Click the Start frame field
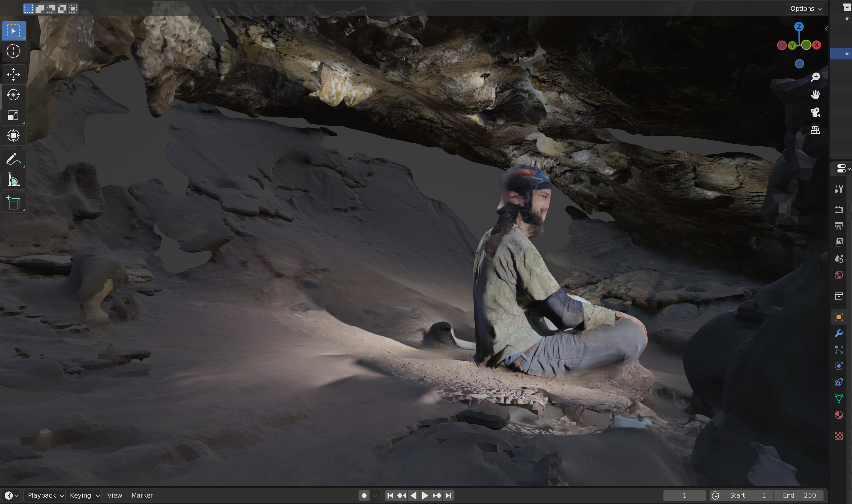The image size is (852, 504). (x=747, y=496)
